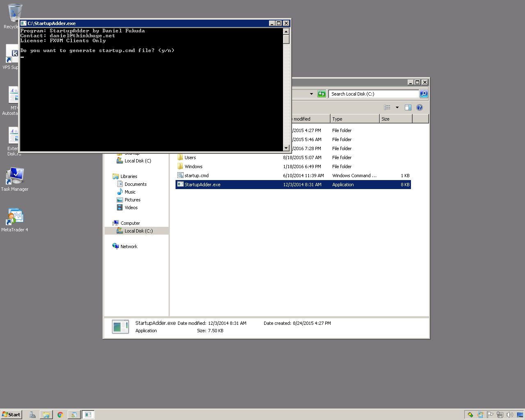This screenshot has height=420, width=525.
Task: Select Pictures library in sidebar
Action: pyautogui.click(x=132, y=200)
